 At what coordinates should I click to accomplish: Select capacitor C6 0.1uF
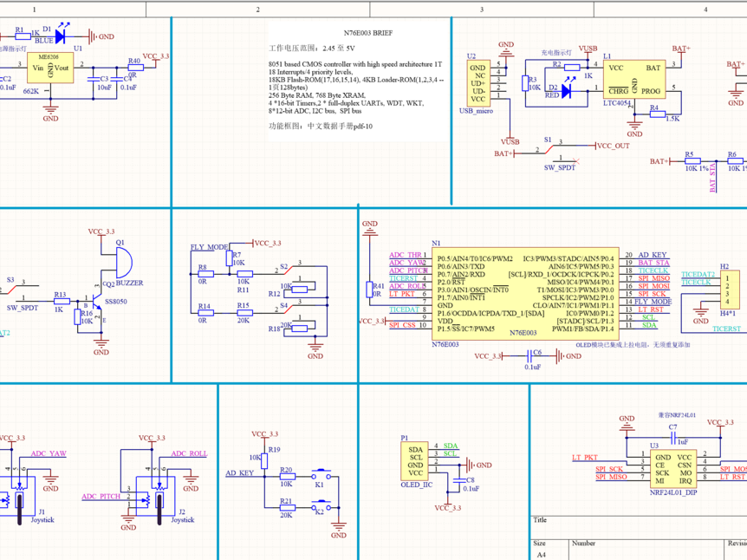pyautogui.click(x=530, y=355)
